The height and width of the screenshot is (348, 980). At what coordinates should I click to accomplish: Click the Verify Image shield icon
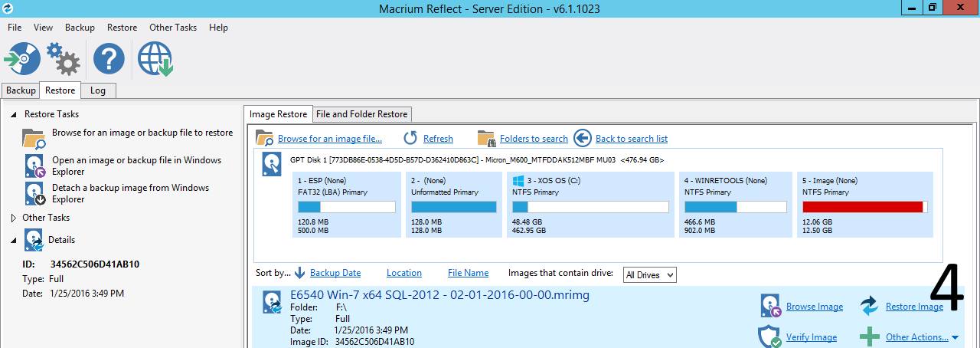tap(769, 337)
